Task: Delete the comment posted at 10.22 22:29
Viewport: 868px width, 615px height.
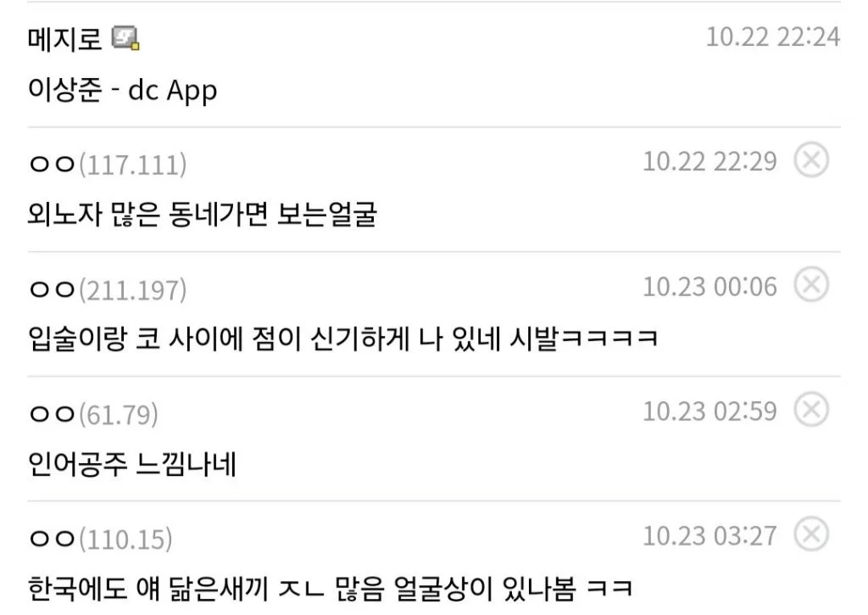Action: click(x=811, y=160)
